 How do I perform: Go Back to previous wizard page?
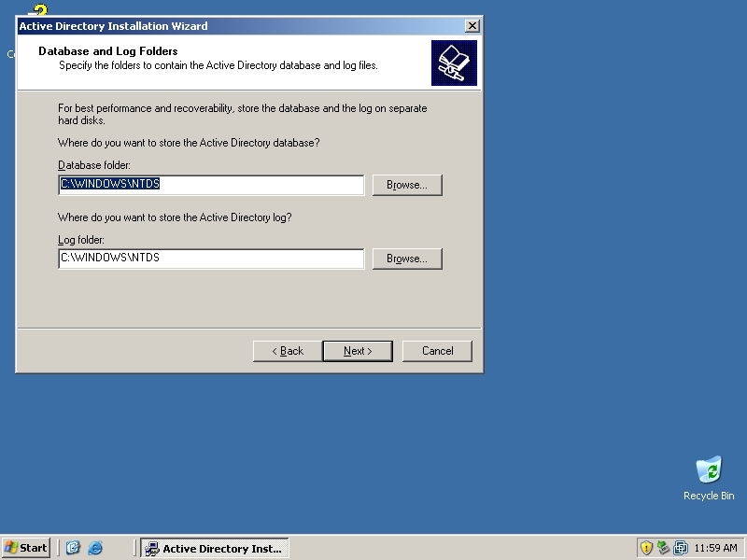[x=288, y=351]
